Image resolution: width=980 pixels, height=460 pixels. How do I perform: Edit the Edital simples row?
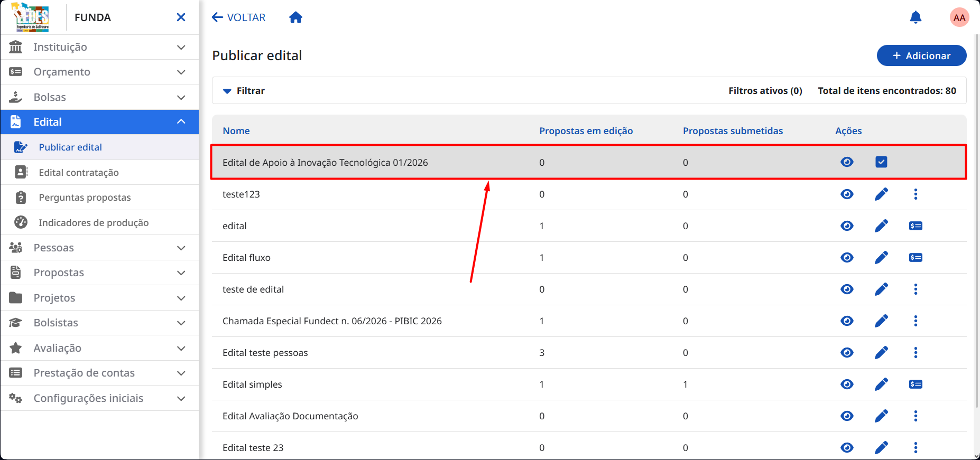[x=881, y=384]
